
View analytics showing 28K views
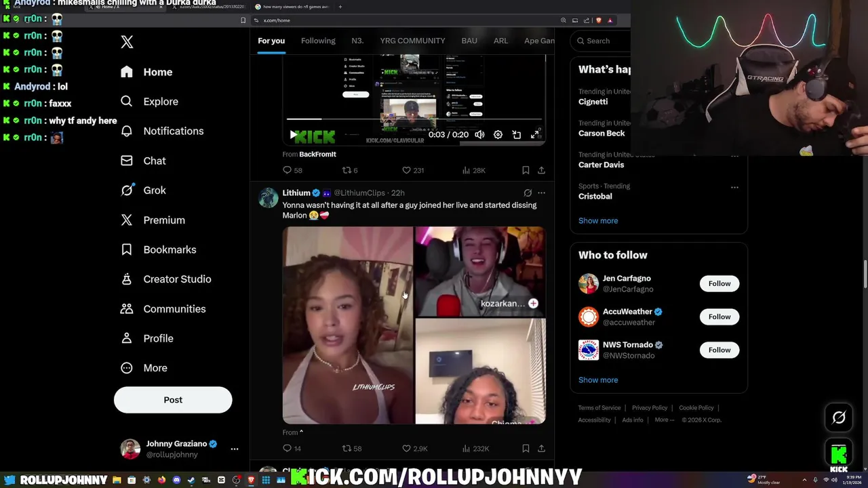coord(473,170)
